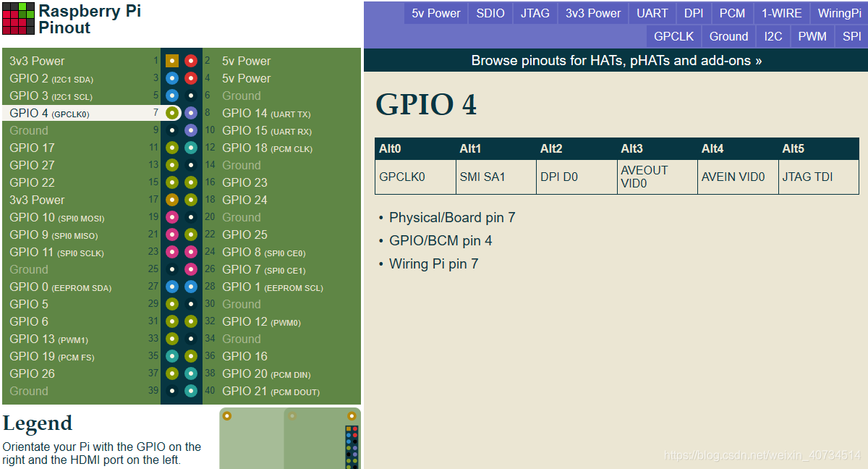Viewport: 868px width, 469px height.
Task: Open the JTAG interface tab
Action: [x=535, y=13]
